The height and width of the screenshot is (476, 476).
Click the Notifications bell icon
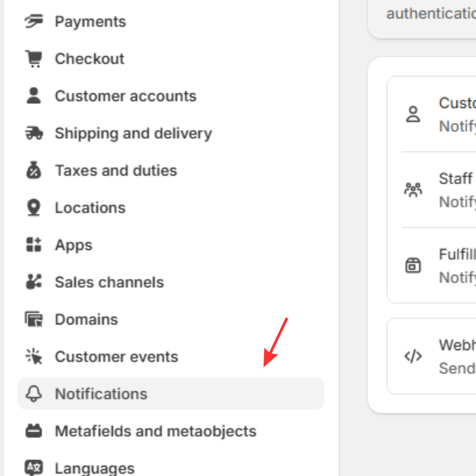click(x=33, y=394)
